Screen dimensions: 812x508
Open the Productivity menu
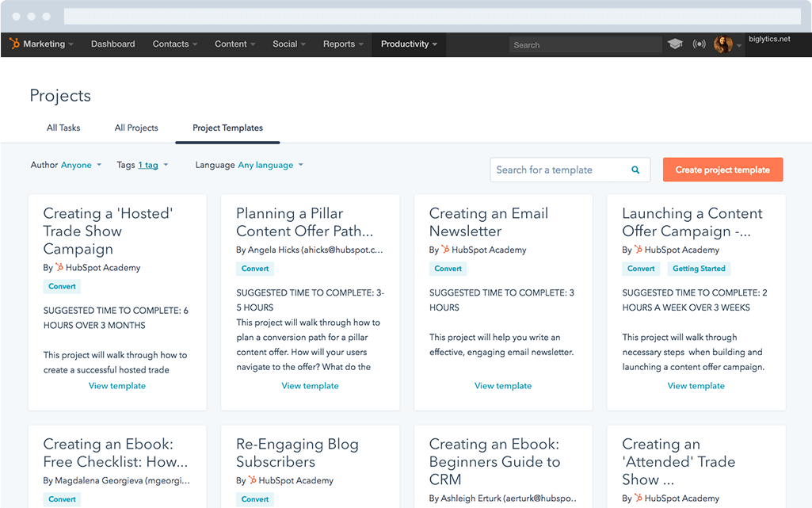point(409,44)
